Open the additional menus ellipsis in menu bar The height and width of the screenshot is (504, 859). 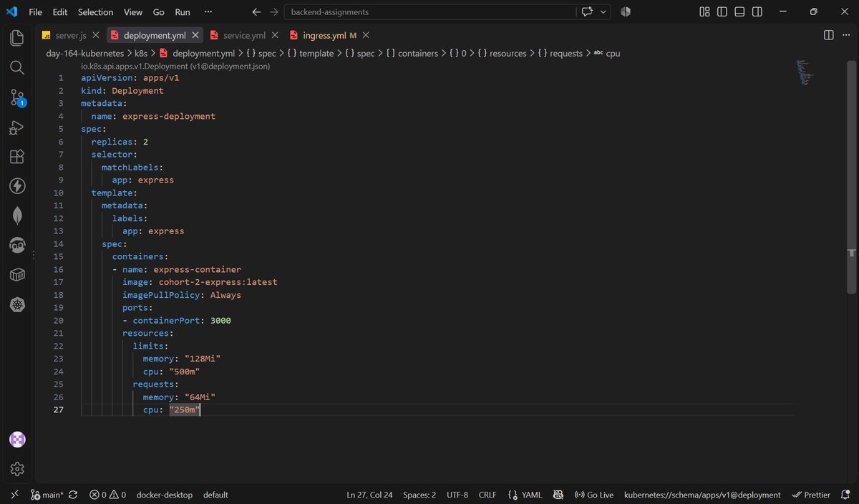click(x=208, y=12)
